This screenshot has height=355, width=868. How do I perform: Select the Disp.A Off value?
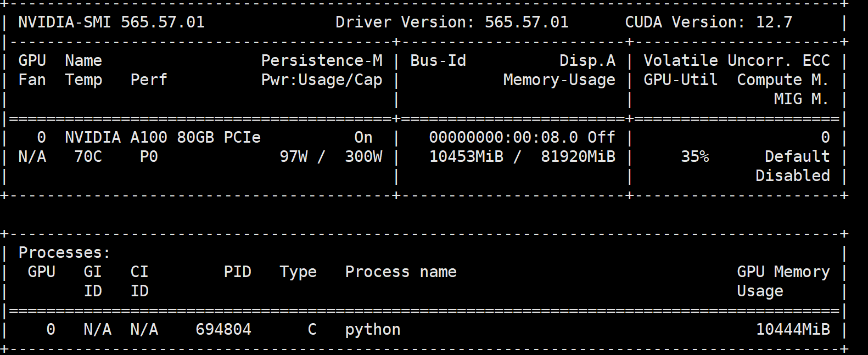(602, 137)
